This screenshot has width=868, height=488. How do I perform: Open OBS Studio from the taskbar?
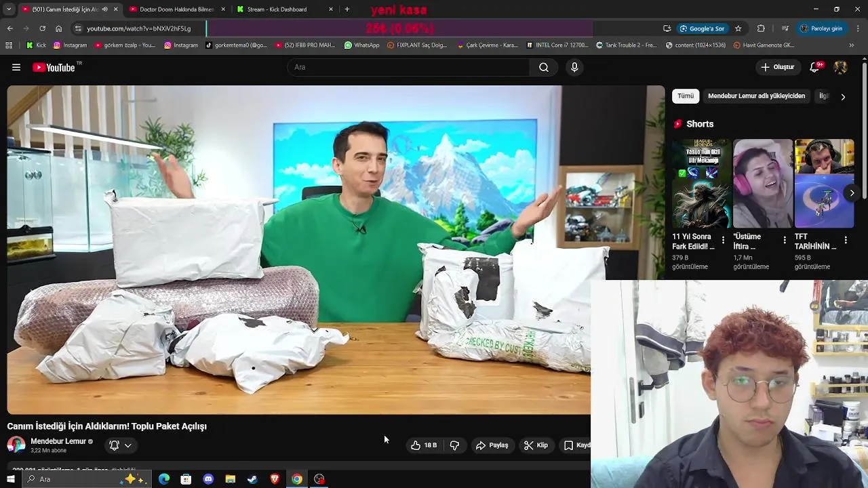tap(319, 479)
